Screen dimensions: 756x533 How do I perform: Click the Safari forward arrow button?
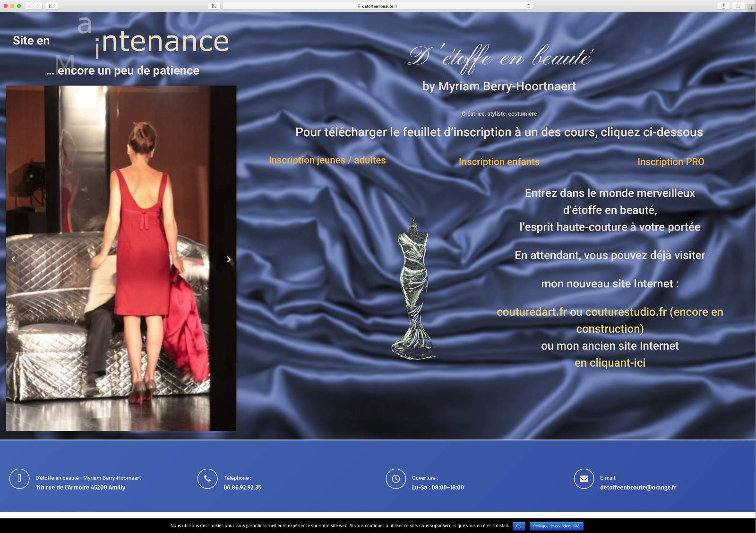pos(38,6)
